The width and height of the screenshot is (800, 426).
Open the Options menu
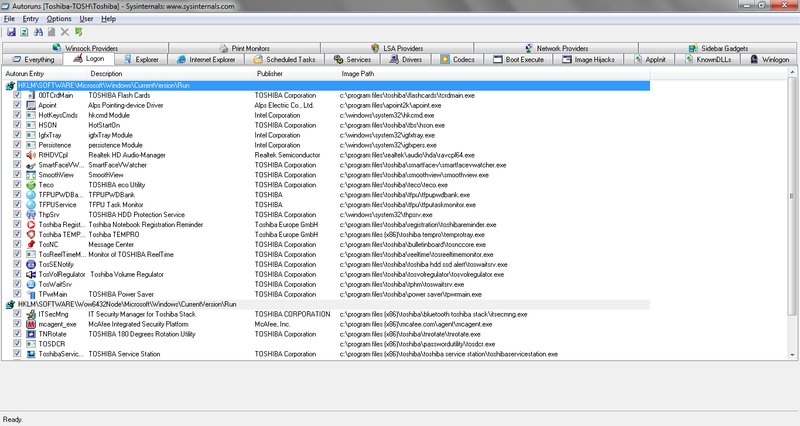tap(59, 19)
